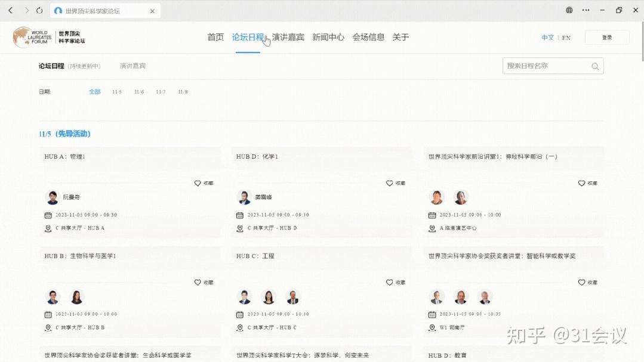Favorite the HUB A: 物理1 session
Image resolution: width=644 pixels, height=362 pixels.
click(204, 183)
